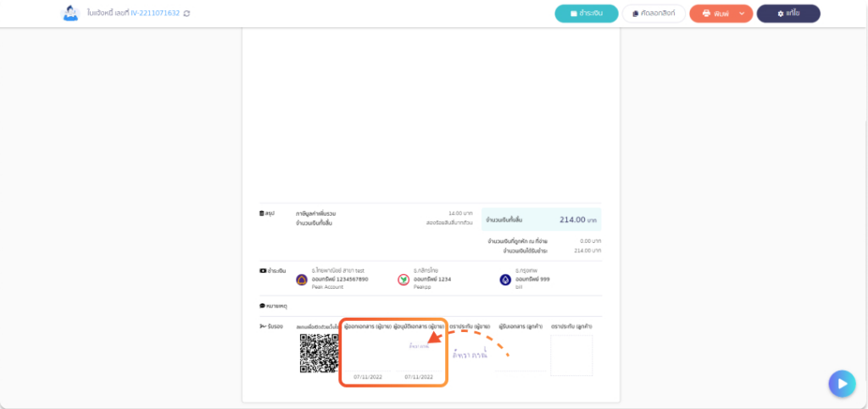Image resolution: width=868 pixels, height=409 pixels.
Task: Click the ชำระเงิน payment section icon
Action: pos(263,271)
